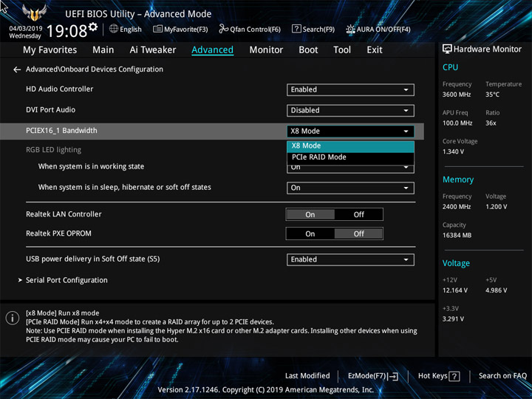Click the 19:08 clock display
Screen dimensions: 532x399
pos(66,31)
